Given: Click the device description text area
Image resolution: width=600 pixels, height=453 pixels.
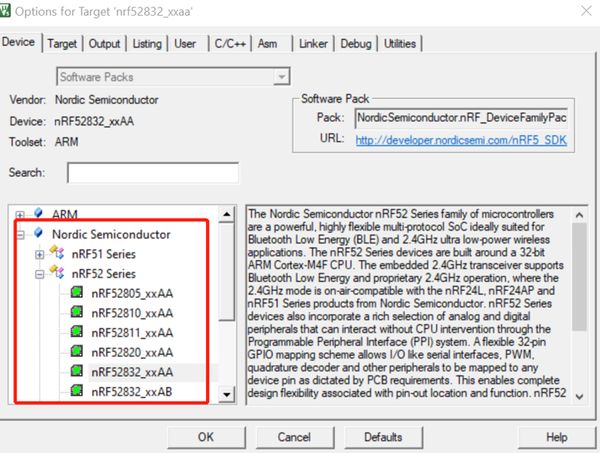Looking at the screenshot, I should [409, 305].
